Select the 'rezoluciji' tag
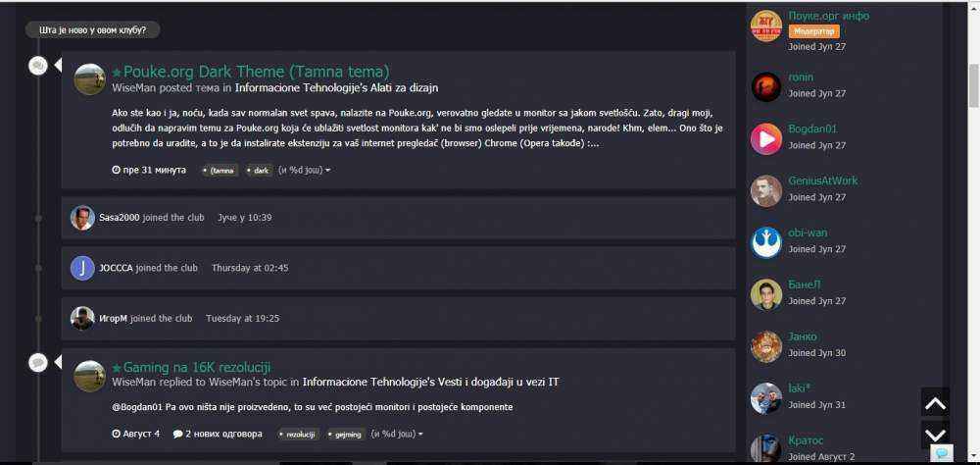Viewport: 980px width, 465px height. (299, 435)
